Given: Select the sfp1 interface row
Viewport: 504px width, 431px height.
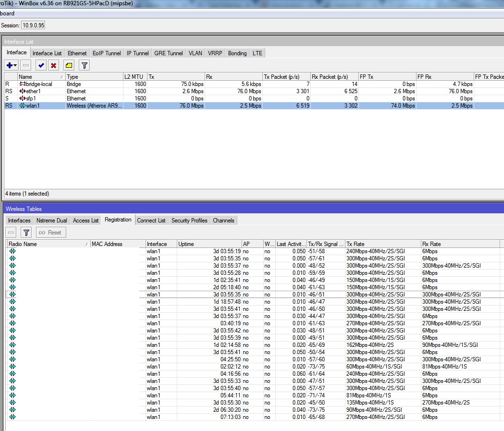Looking at the screenshot, I should pos(254,99).
